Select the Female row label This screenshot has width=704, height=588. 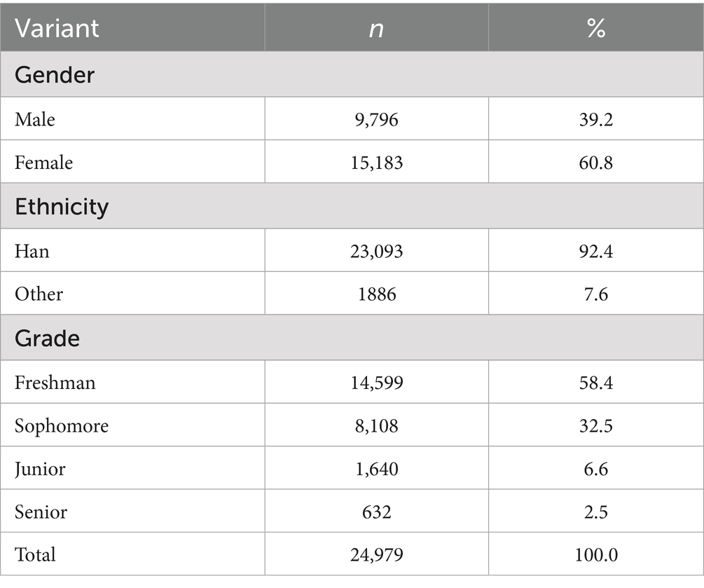click(x=43, y=163)
